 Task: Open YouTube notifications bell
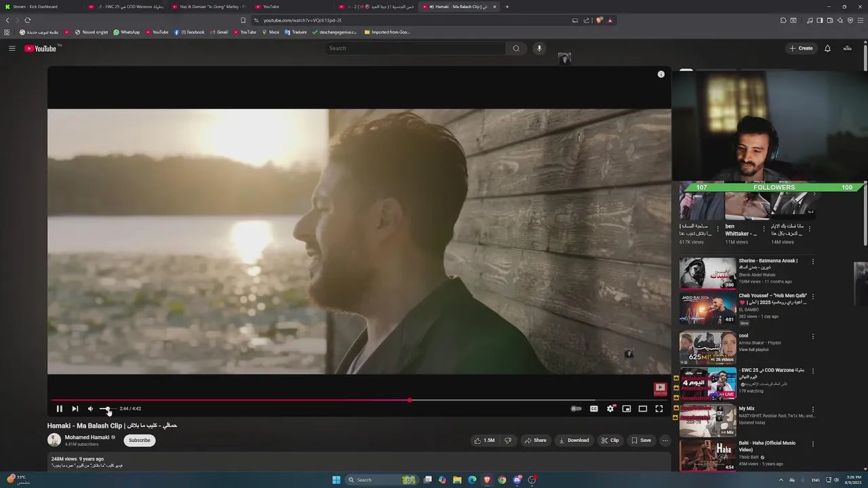click(827, 48)
